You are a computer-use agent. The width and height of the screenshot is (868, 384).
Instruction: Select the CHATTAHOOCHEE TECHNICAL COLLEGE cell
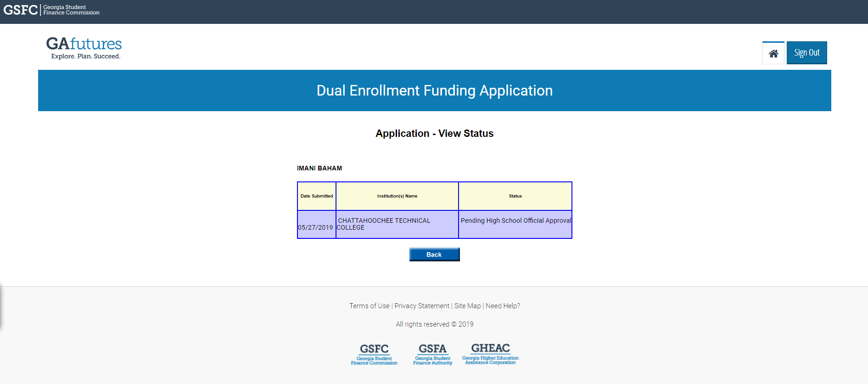click(x=397, y=225)
